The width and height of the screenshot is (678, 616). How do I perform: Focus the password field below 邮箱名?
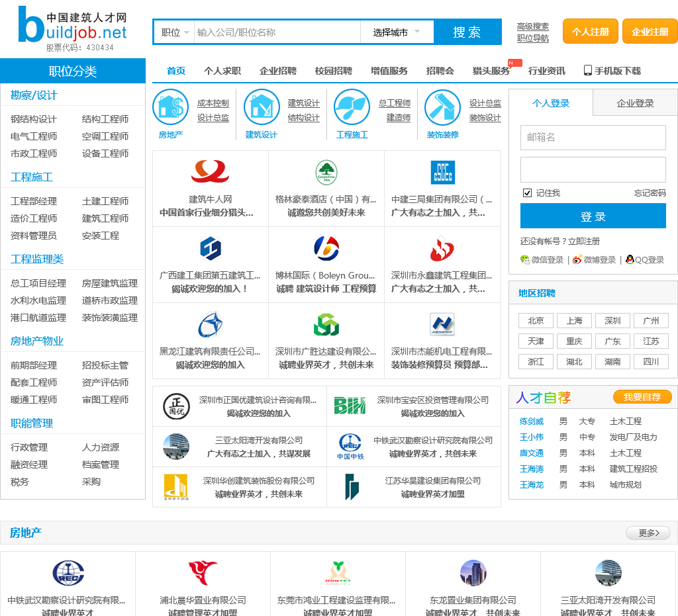pyautogui.click(x=593, y=169)
